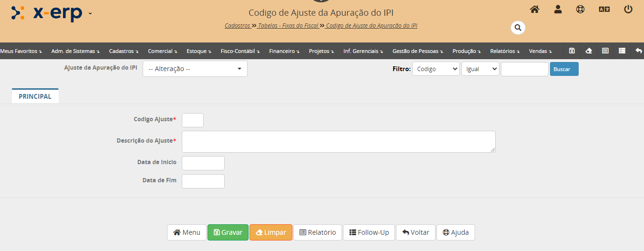Click the home icon in header
The width and height of the screenshot is (644, 251).
534,10
